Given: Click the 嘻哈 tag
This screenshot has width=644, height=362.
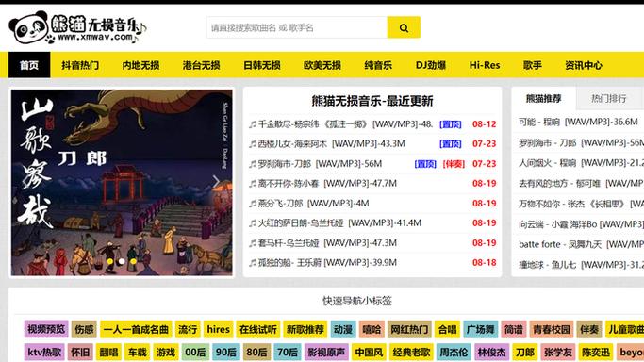Looking at the screenshot, I should [372, 329].
